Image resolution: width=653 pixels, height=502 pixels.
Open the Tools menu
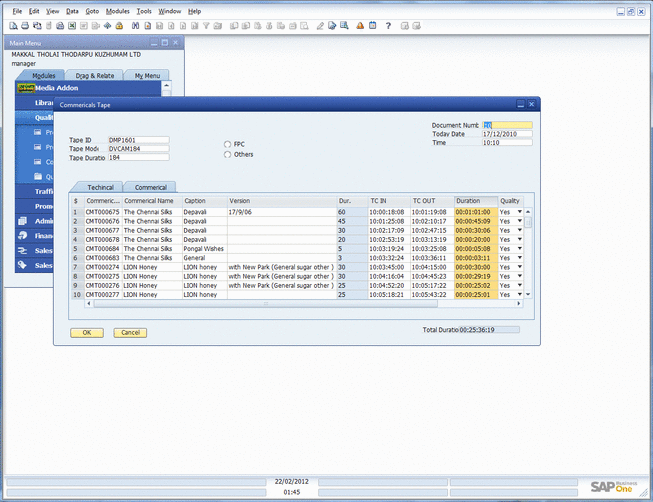(x=144, y=11)
